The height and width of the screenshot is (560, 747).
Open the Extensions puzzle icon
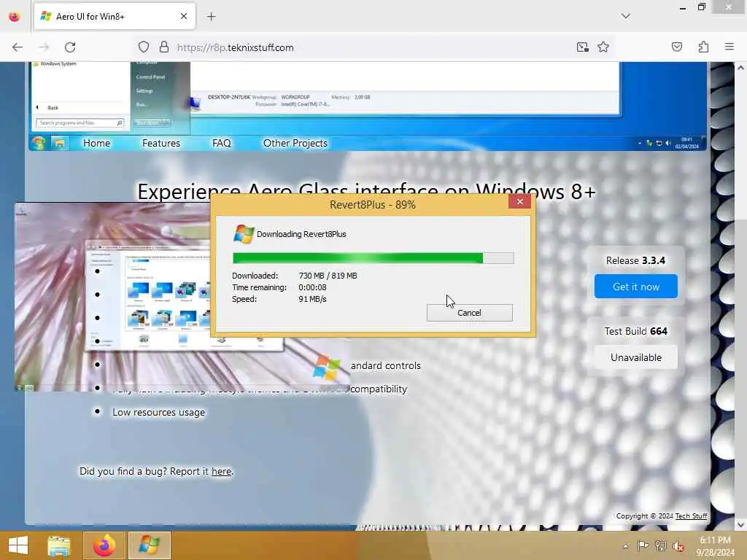coord(703,47)
